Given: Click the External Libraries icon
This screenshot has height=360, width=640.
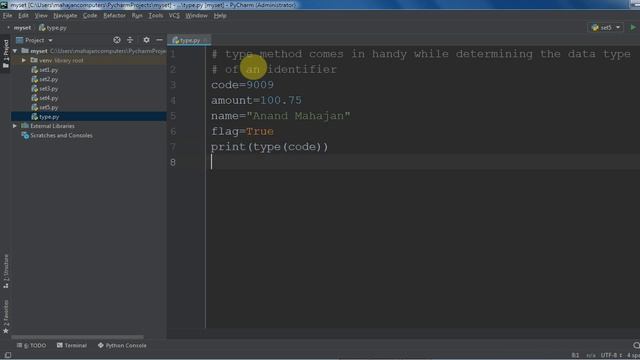Looking at the screenshot, I should pyautogui.click(x=25, y=126).
